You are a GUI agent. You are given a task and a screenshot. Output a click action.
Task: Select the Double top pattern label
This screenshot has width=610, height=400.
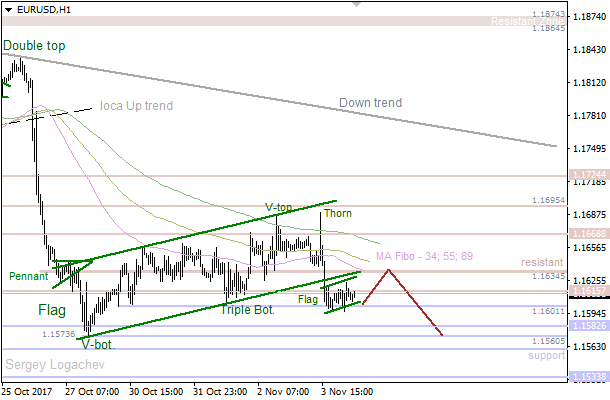36,46
